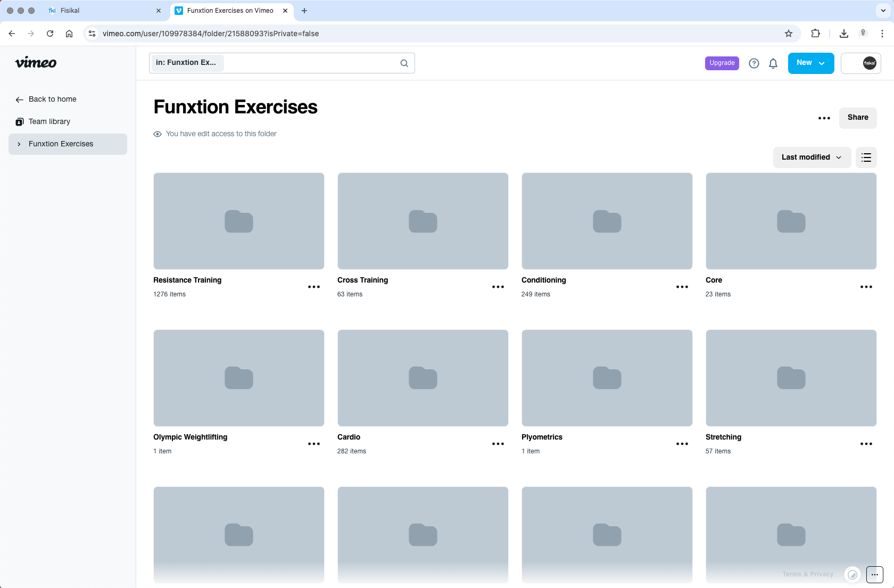Viewport: 894px width, 588px height.
Task: Expand the New button dropdown
Action: [x=822, y=63]
